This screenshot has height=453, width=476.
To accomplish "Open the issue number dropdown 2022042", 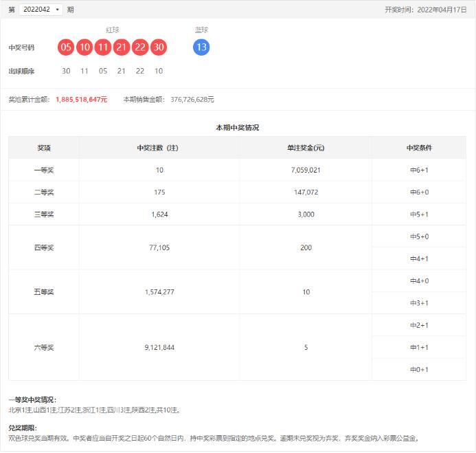I will (x=41, y=10).
